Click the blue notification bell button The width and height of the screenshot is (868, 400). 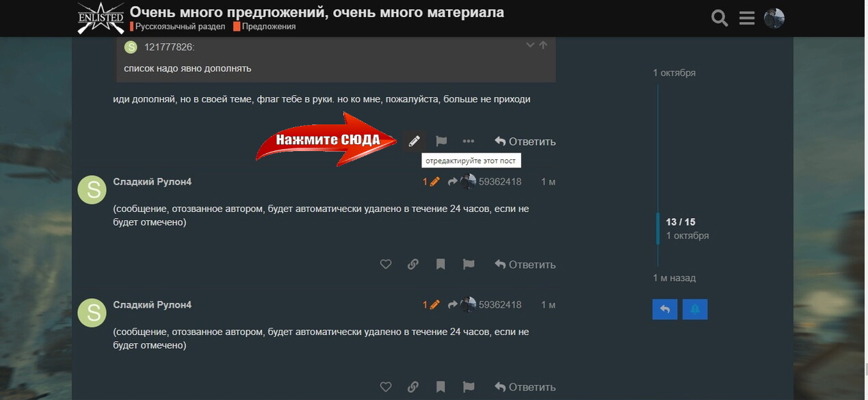694,309
